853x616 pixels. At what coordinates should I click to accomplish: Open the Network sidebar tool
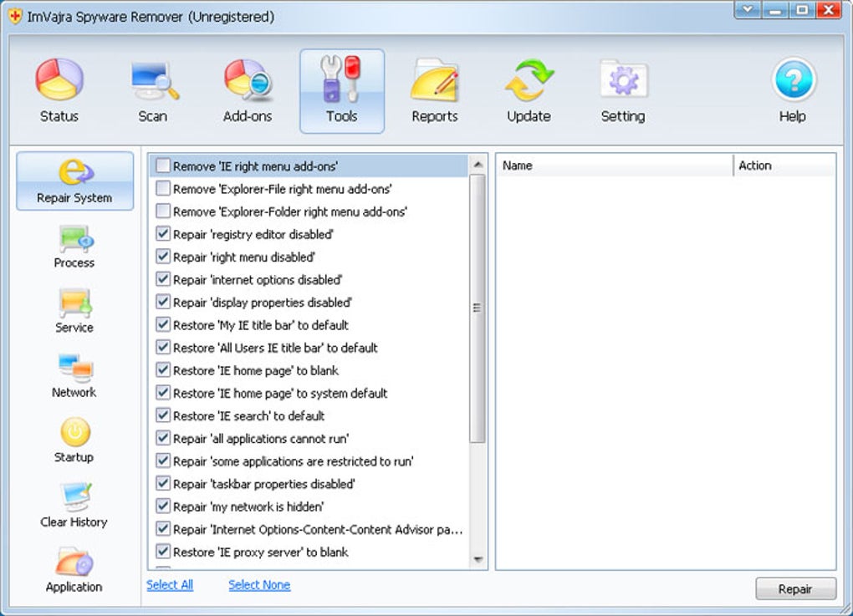pyautogui.click(x=74, y=375)
